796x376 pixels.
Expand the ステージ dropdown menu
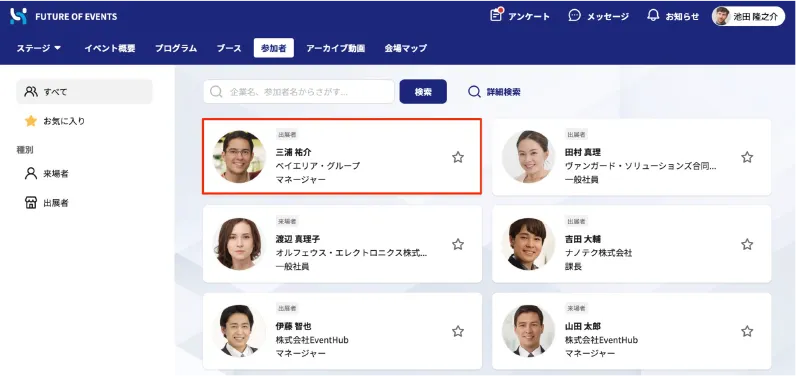39,48
